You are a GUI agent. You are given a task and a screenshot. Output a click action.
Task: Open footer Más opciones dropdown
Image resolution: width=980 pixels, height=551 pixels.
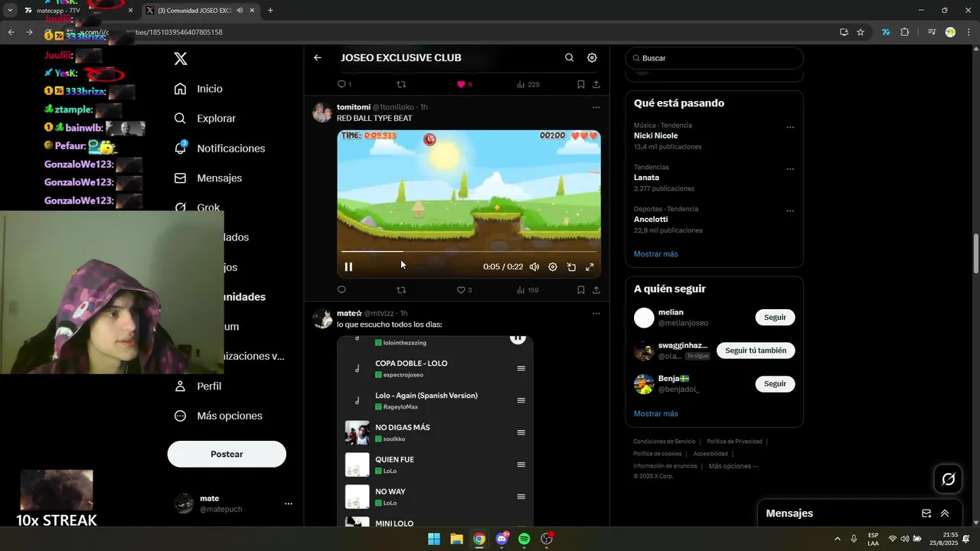coord(733,466)
